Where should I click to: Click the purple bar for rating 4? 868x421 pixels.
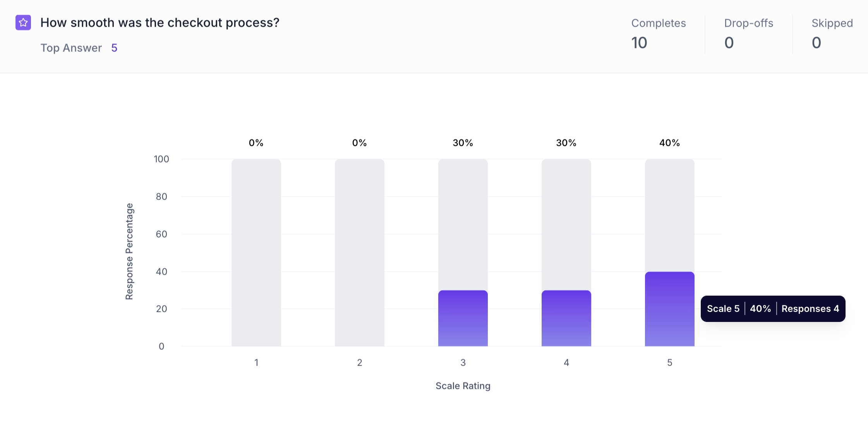coord(566,318)
